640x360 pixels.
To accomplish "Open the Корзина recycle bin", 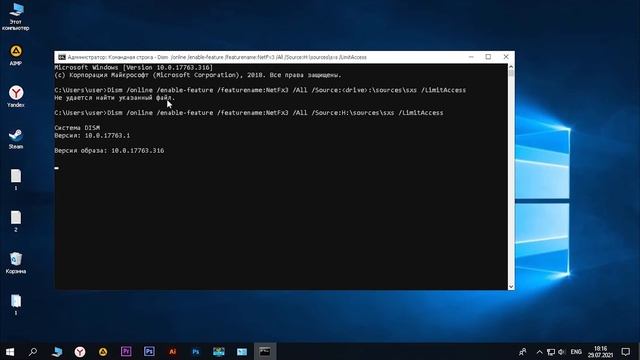I will pos(16,263).
